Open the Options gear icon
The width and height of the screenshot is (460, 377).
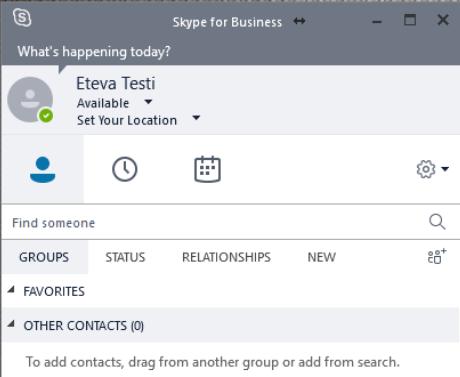tap(426, 169)
